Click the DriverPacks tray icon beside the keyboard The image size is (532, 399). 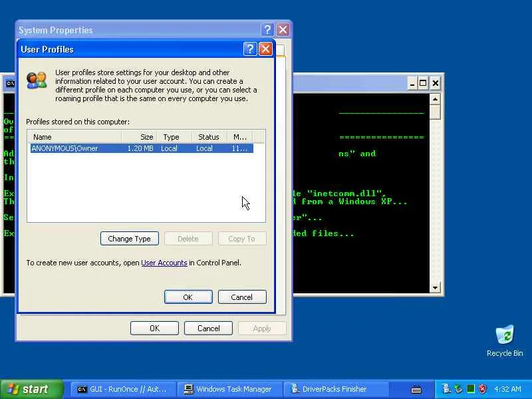(446, 389)
